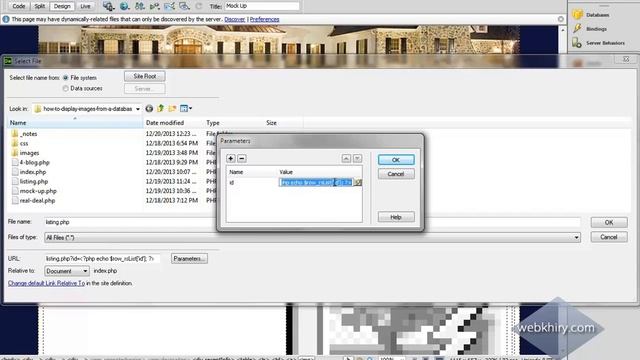
Task: Click OK in Select File dialog
Action: point(609,222)
